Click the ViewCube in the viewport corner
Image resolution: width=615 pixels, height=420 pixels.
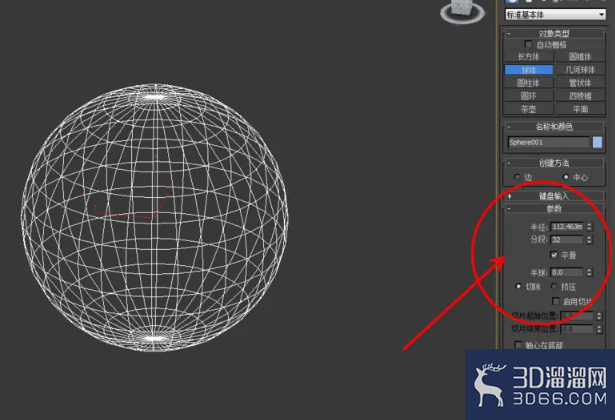point(462,11)
